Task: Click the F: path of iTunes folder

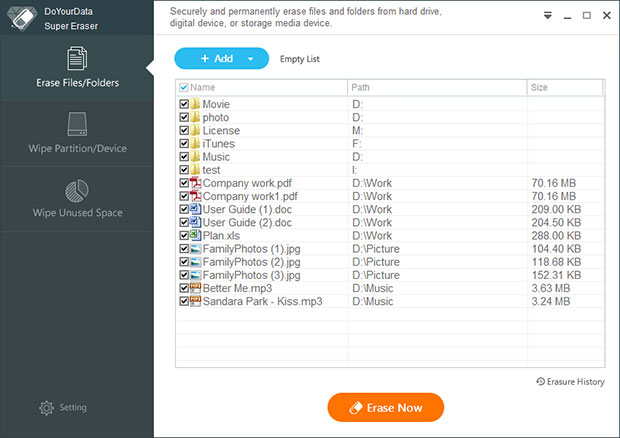Action: pyautogui.click(x=356, y=143)
